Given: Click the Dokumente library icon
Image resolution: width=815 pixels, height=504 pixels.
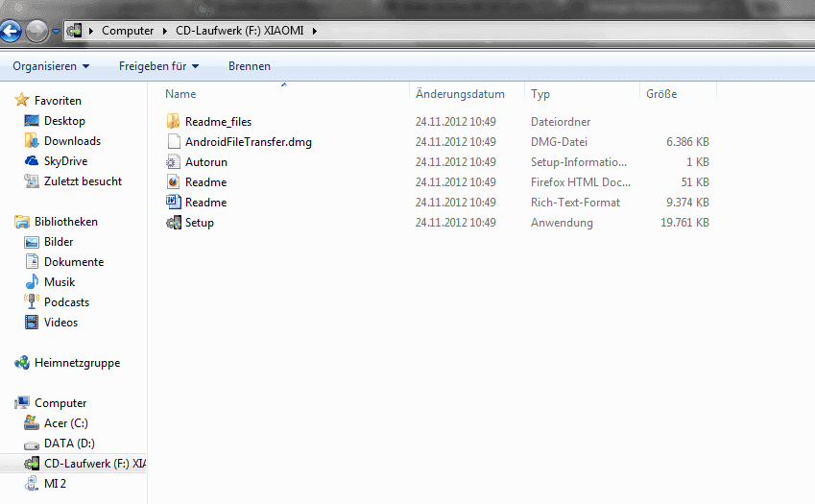Looking at the screenshot, I should coord(32,261).
